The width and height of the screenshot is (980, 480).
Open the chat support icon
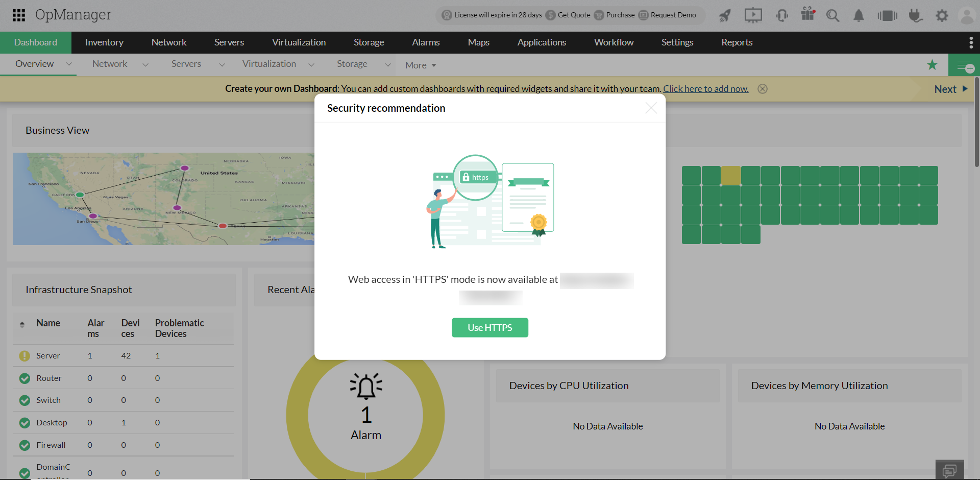coord(950,470)
